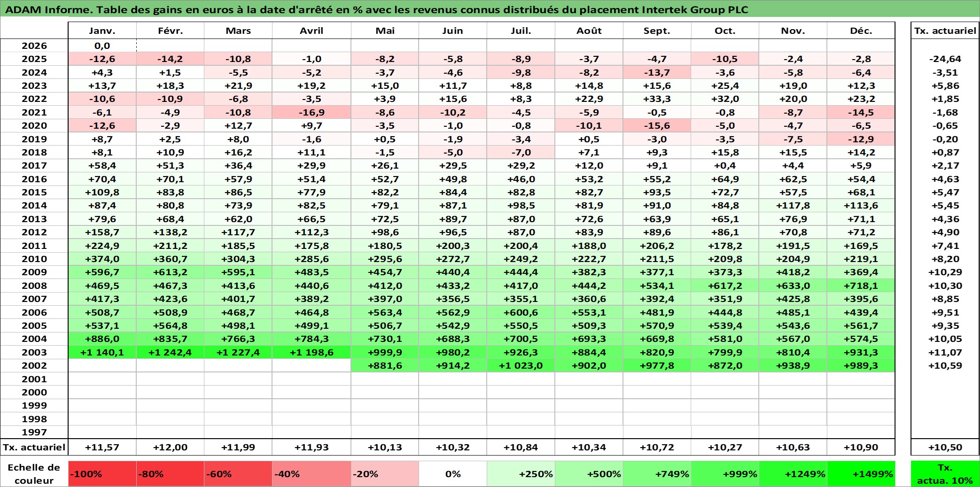Select the cell showing 0,0 for 2026
980x487 pixels.
102,46
